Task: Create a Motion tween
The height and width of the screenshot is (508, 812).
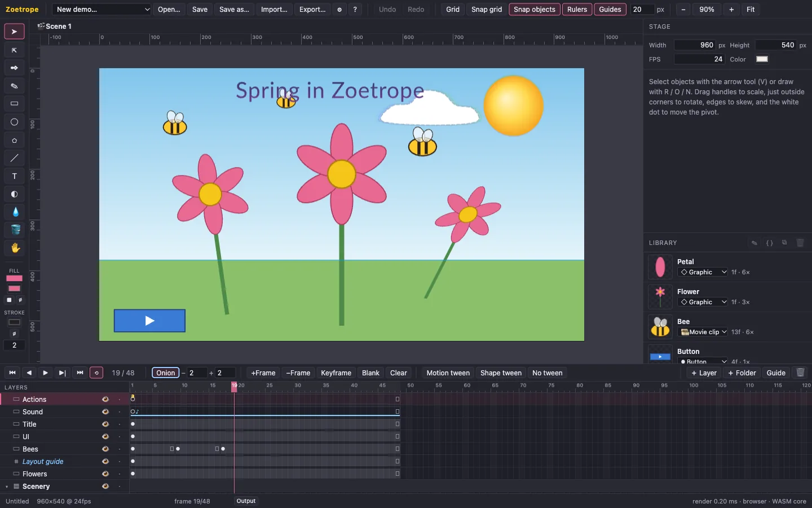Action: pyautogui.click(x=448, y=373)
